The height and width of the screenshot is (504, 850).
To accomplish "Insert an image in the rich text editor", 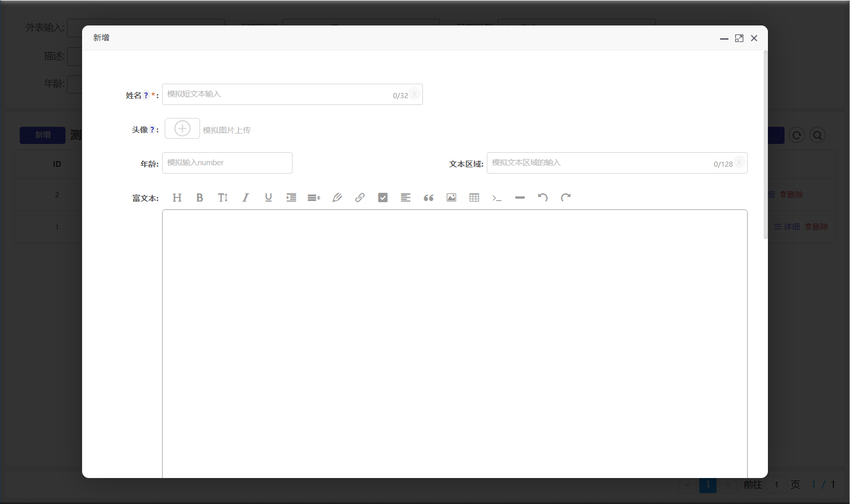I will (x=451, y=197).
